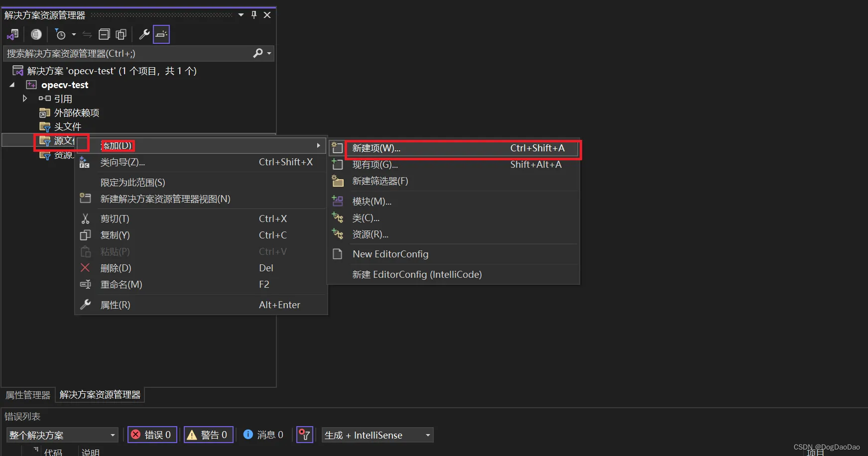Screen dimensions: 868x456
Task: Switch between solutions and folder views
Action: click(x=12, y=34)
